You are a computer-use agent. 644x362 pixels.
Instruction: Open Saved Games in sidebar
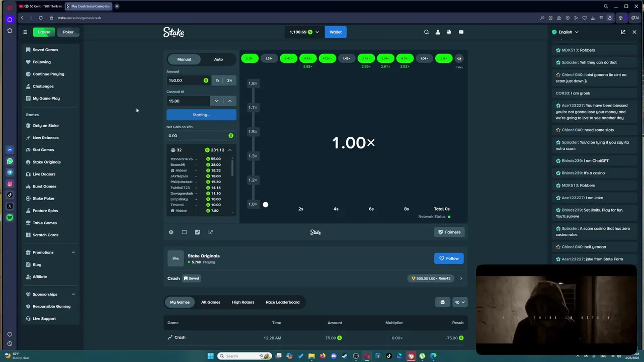point(45,50)
